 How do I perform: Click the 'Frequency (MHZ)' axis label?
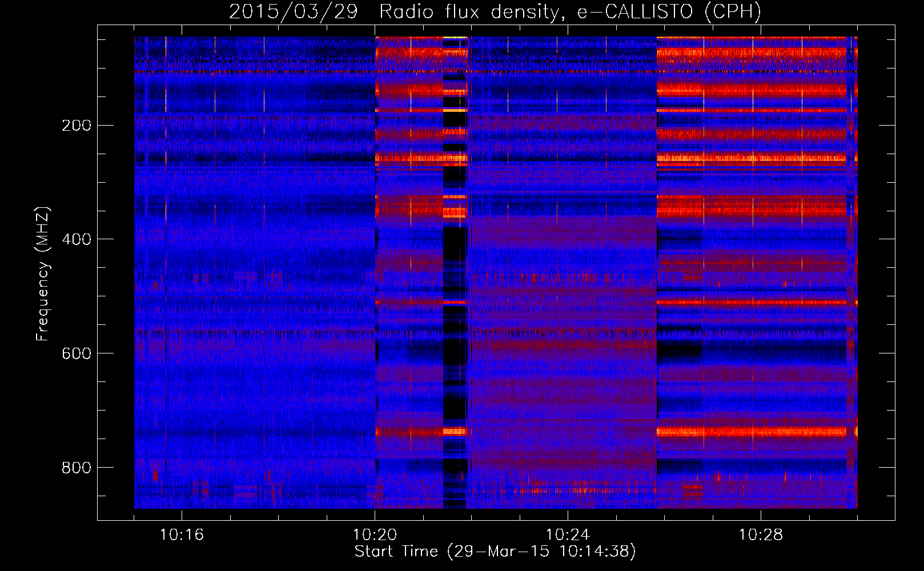point(43,274)
